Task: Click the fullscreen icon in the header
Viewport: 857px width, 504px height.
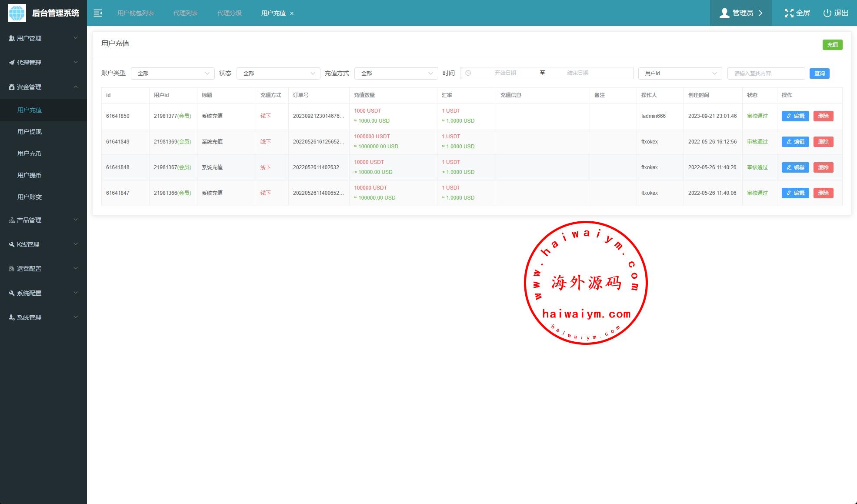Action: (789, 13)
